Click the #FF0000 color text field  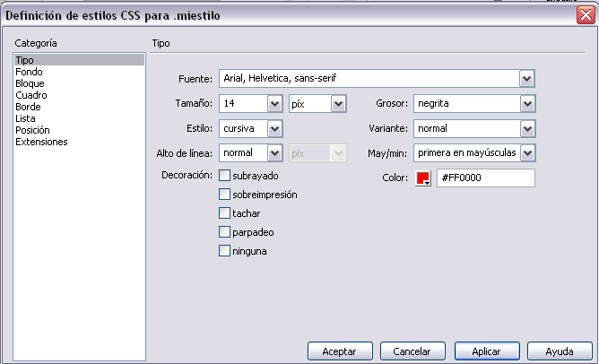click(x=485, y=178)
